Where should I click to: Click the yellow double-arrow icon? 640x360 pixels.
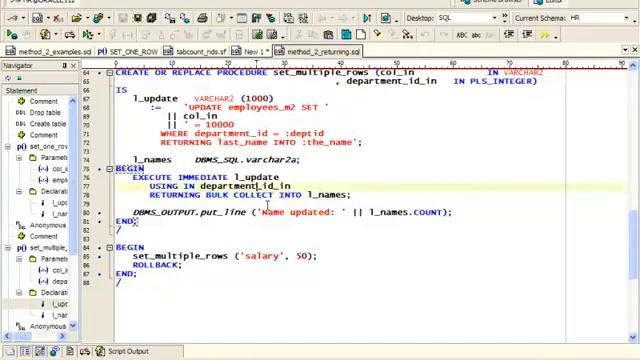tap(545, 35)
